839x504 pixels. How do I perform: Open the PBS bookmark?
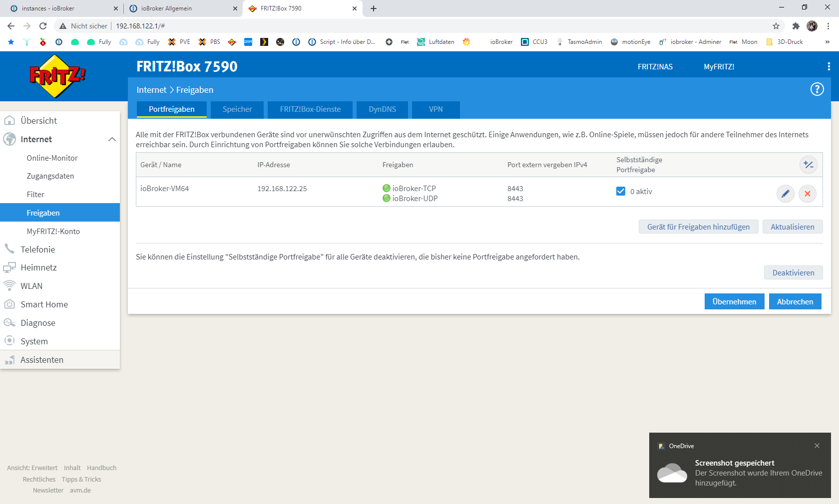209,42
